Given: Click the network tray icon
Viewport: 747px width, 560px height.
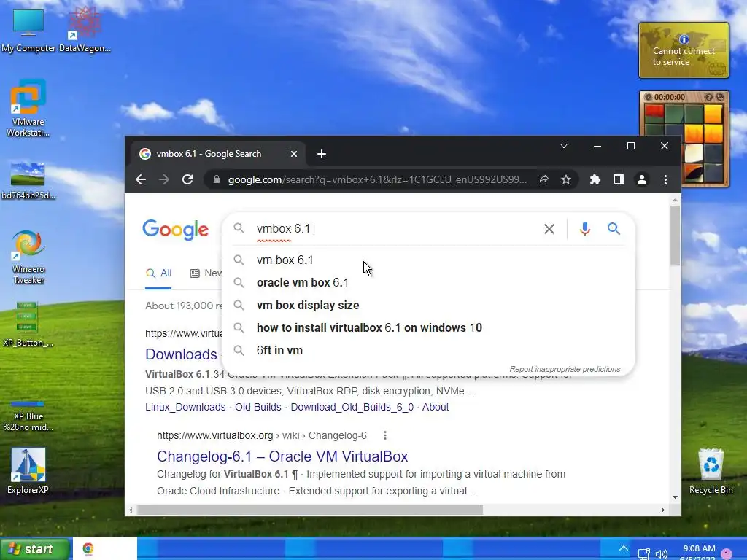Looking at the screenshot, I should tap(643, 554).
